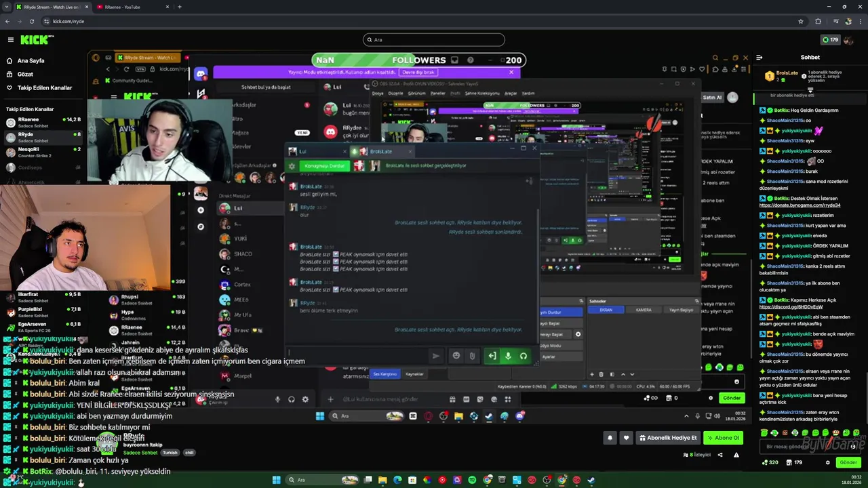
Task: Open Windows Start menu
Action: pyautogui.click(x=276, y=480)
